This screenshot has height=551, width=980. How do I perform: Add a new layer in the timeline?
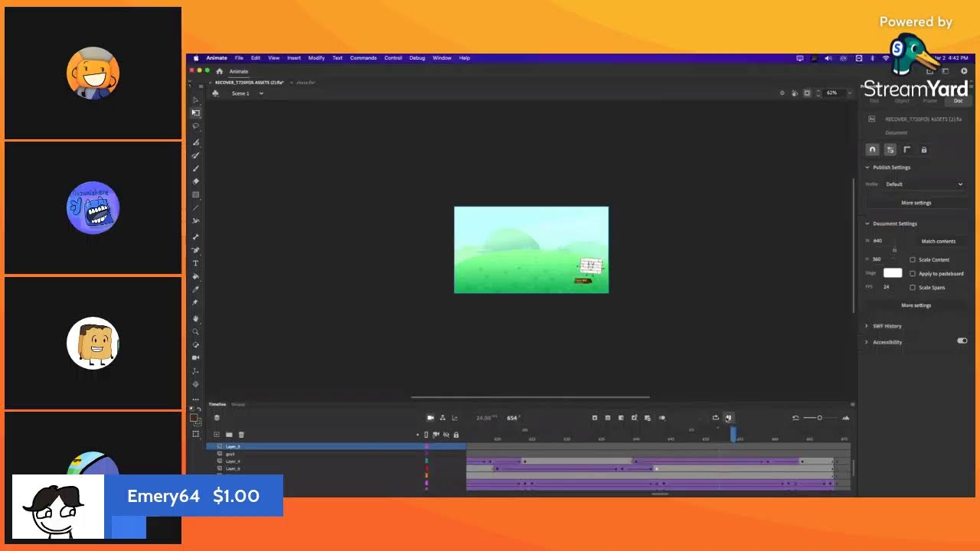click(x=217, y=435)
